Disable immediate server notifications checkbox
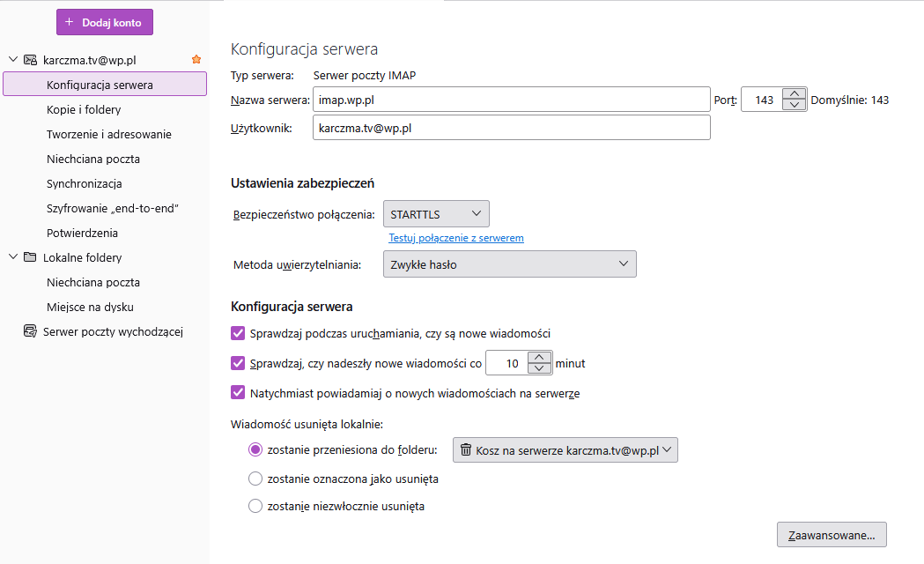The width and height of the screenshot is (924, 564). click(x=238, y=392)
